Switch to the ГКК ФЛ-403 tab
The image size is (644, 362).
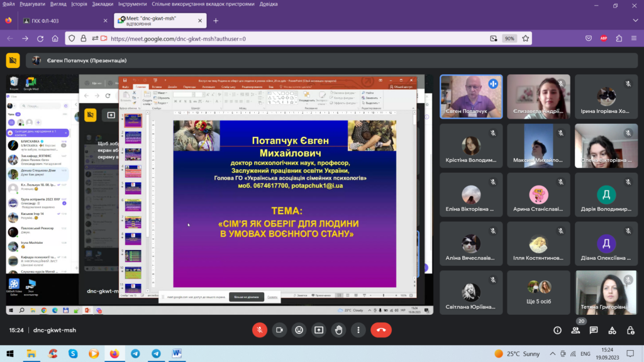pyautogui.click(x=63, y=20)
